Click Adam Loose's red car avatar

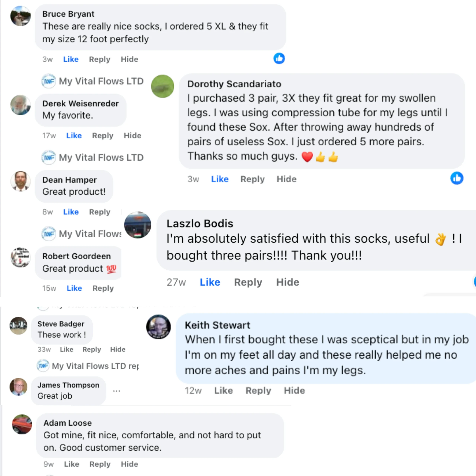[x=22, y=424]
